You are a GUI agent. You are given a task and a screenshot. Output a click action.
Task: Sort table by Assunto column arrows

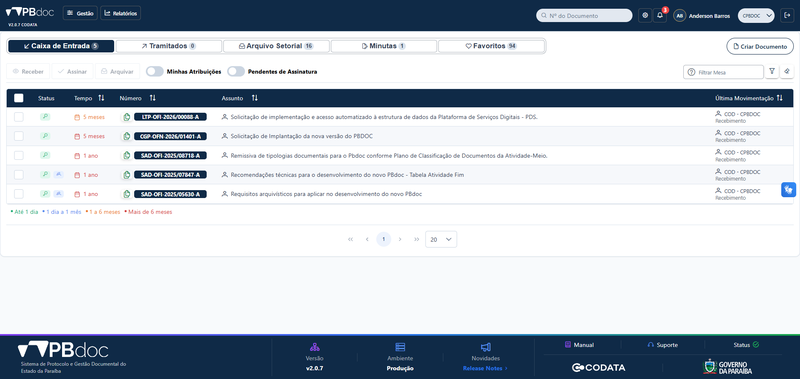coord(255,98)
